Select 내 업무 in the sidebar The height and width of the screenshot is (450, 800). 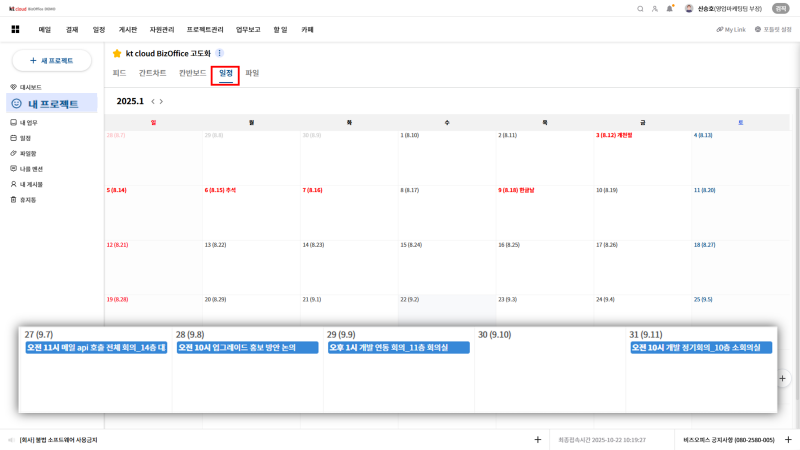28,122
